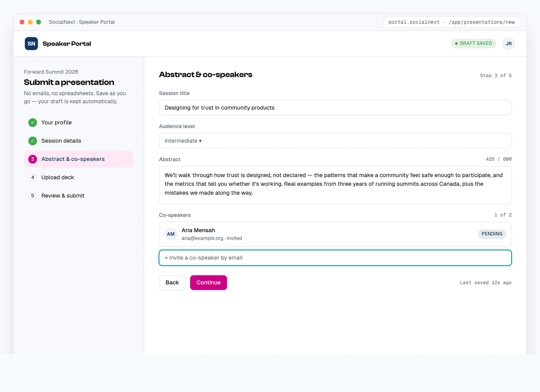Click the Step 3 of 5 indicator
540x392 pixels.
click(x=496, y=76)
